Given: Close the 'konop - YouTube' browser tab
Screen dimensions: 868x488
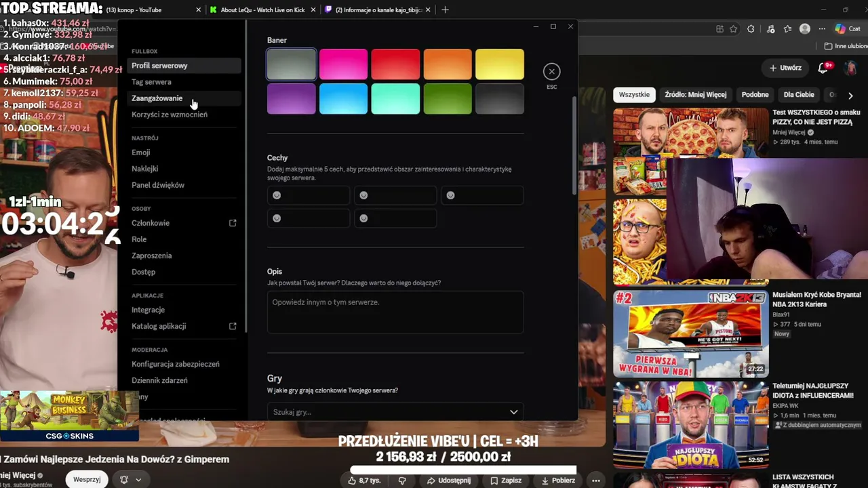Looking at the screenshot, I should click(x=199, y=10).
